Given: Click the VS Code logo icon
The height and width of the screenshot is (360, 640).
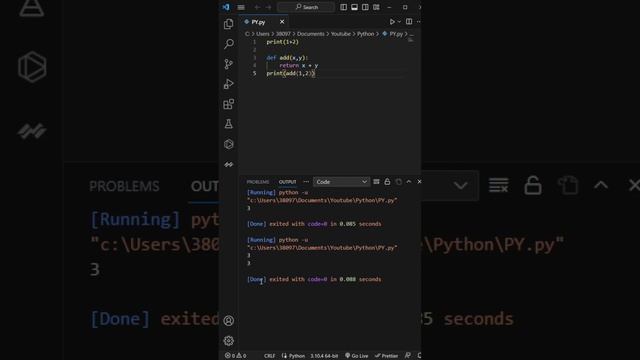Looking at the screenshot, I should click(x=226, y=7).
